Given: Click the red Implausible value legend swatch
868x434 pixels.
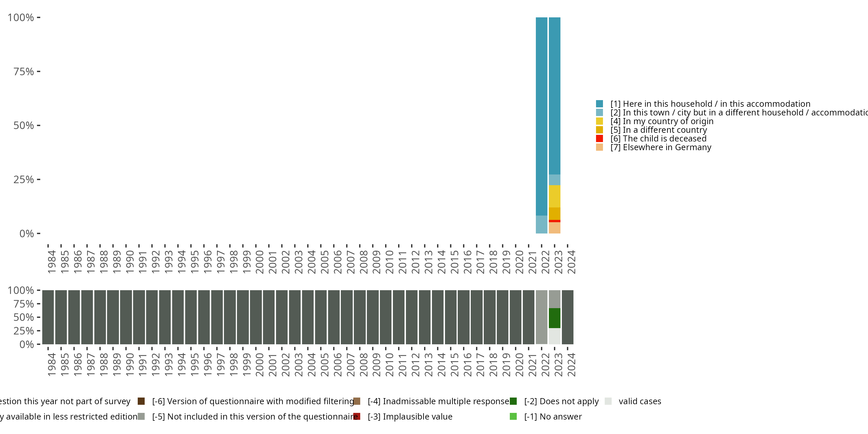Looking at the screenshot, I should click(x=357, y=416).
